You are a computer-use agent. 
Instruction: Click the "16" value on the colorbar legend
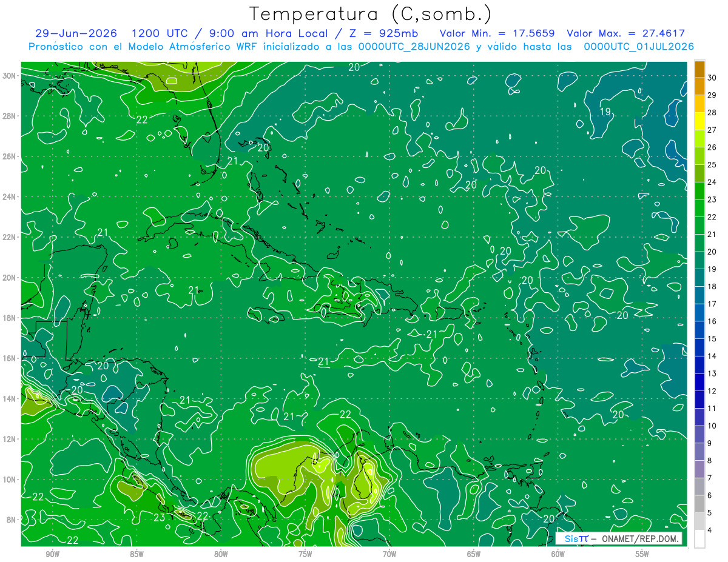[x=713, y=321]
